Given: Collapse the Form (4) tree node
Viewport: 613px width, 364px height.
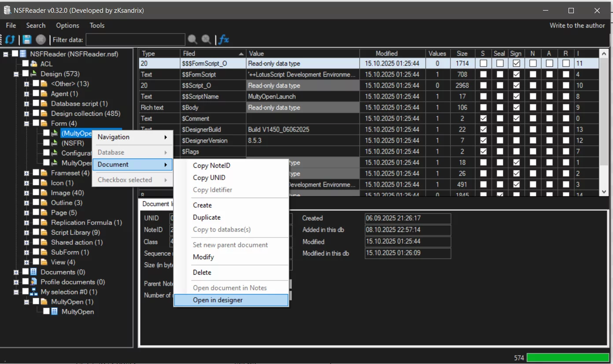Looking at the screenshot, I should click(x=26, y=124).
